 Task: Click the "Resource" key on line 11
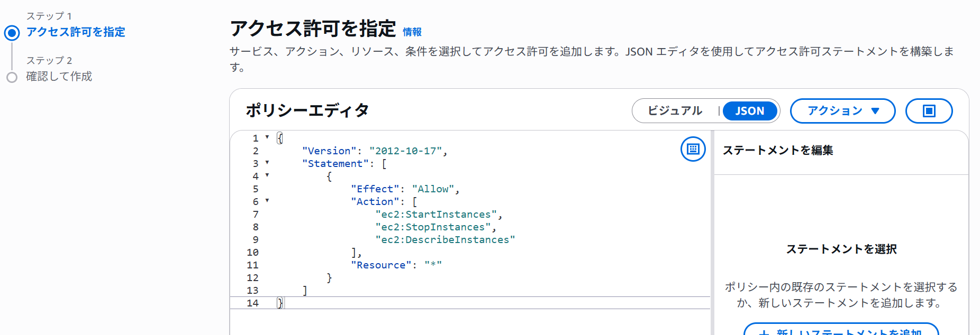click(x=381, y=265)
